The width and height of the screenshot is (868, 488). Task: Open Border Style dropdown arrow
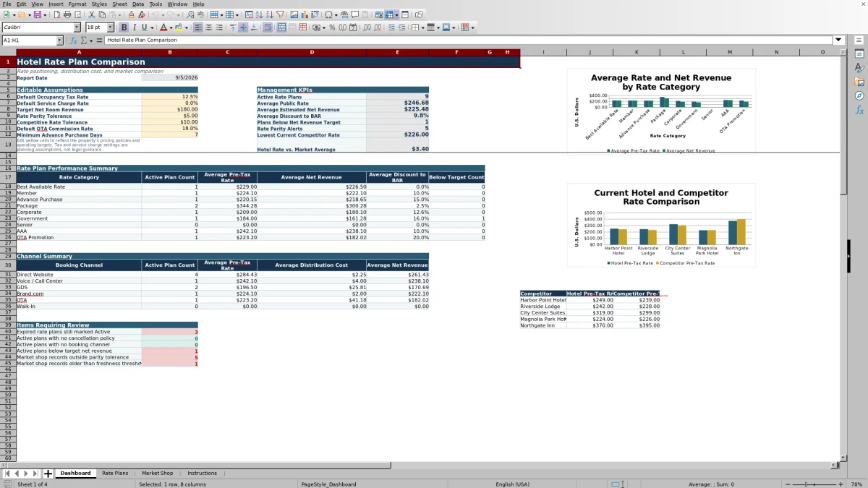click(x=438, y=27)
